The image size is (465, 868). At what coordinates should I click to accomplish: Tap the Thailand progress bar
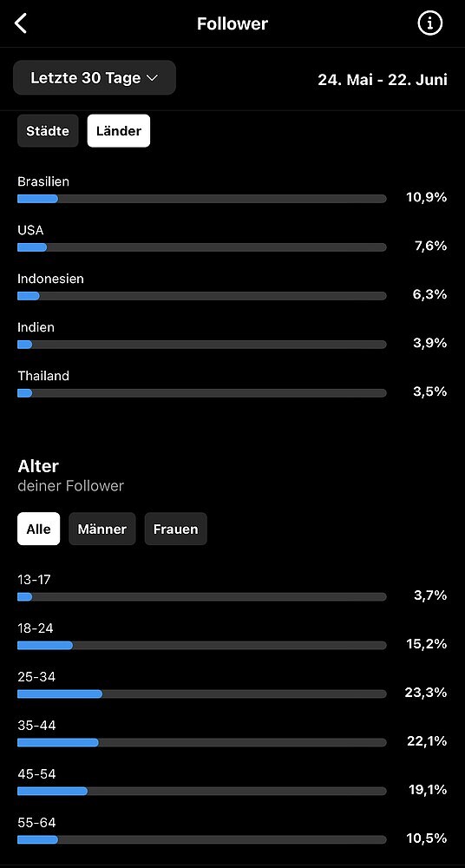[x=202, y=393]
